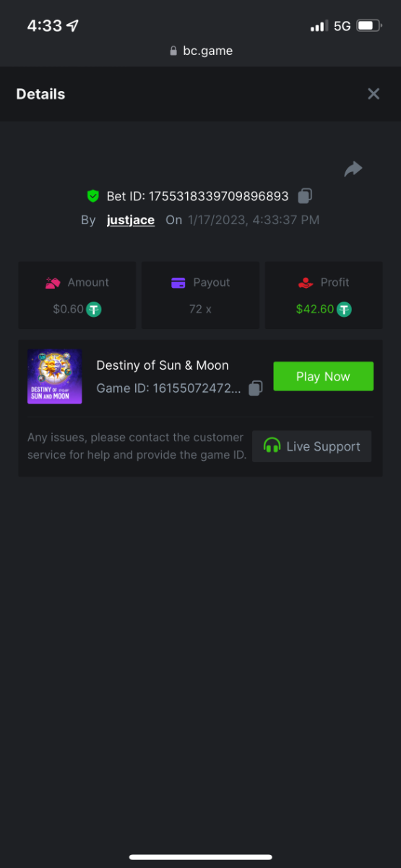Tap the Tether coin beside Profit
Image resolution: width=401 pixels, height=868 pixels.
[344, 309]
